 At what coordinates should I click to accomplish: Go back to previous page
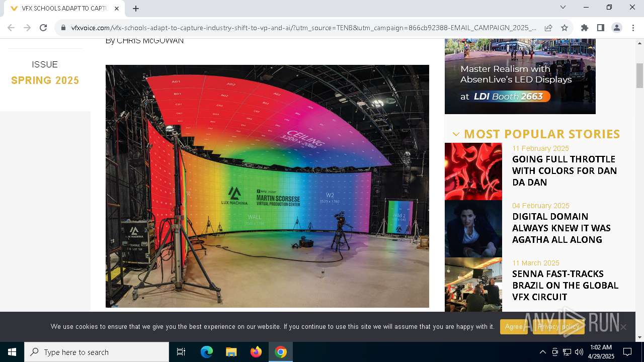11,28
